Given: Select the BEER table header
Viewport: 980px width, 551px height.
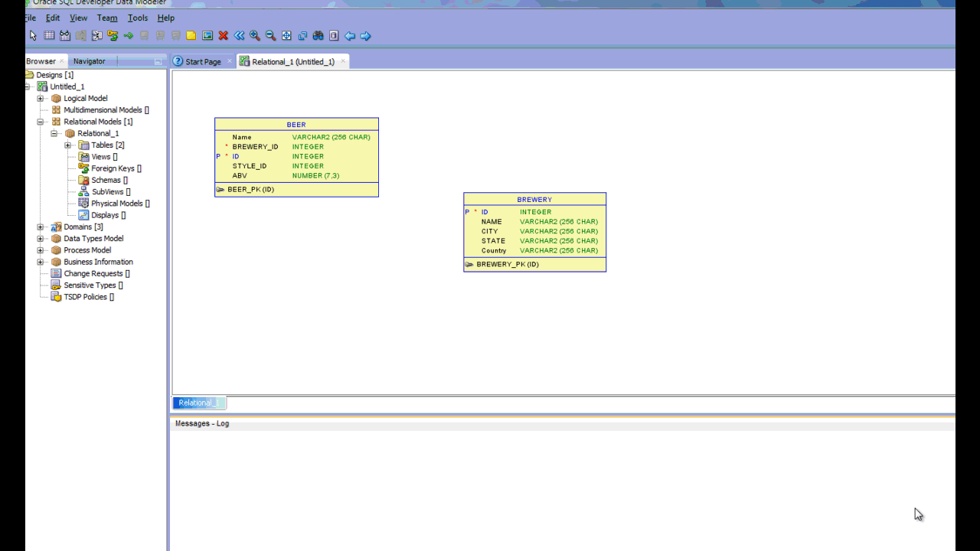Looking at the screenshot, I should point(296,124).
